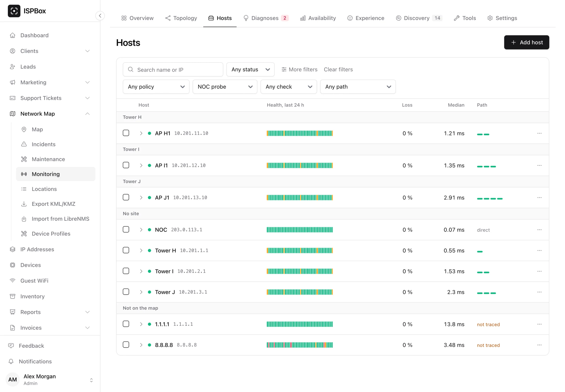Screen dimensions: 565x392
Task: Click the 8.8.8.8 health bar
Action: tap(299, 345)
